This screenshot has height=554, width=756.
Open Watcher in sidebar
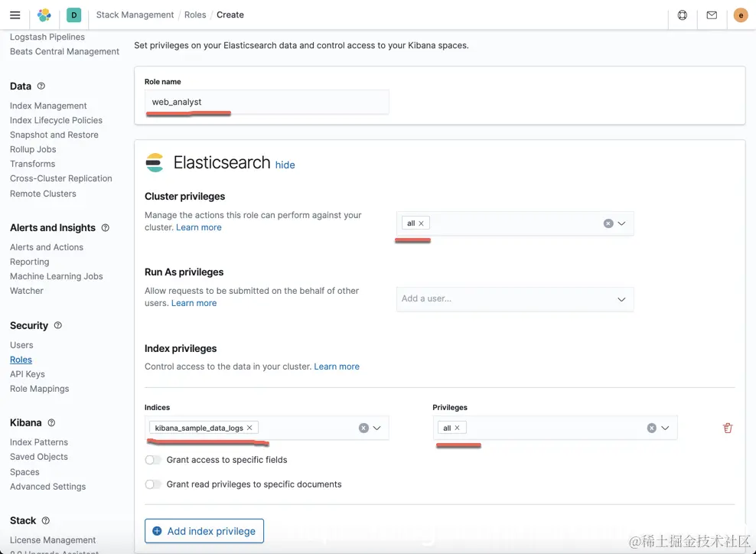[x=27, y=291]
